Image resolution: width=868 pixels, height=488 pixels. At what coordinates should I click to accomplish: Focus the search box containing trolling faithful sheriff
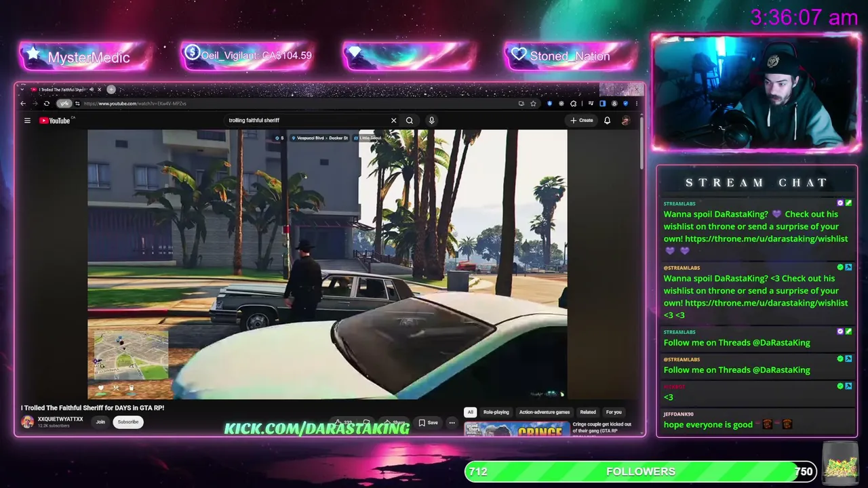(306, 121)
